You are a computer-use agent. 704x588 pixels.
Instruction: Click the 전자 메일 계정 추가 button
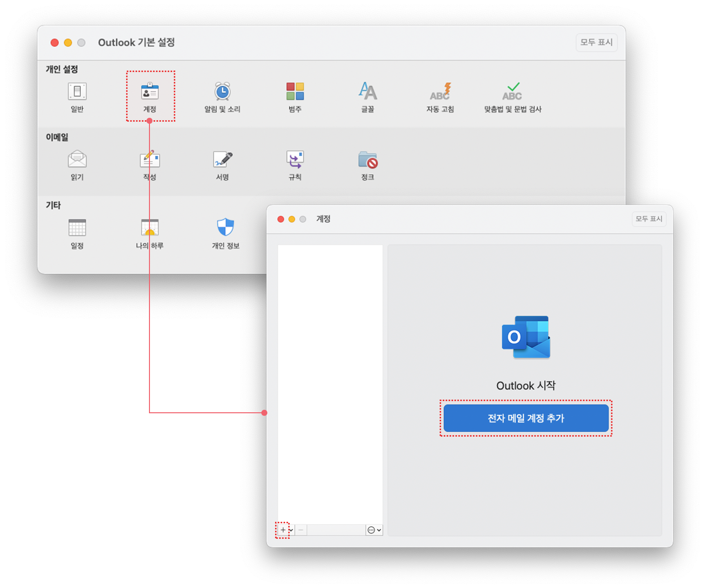tap(526, 418)
